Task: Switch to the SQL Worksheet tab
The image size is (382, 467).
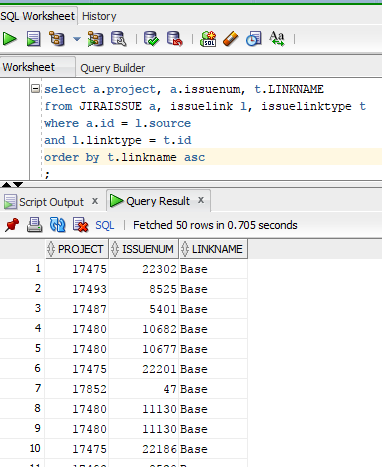Action: pos(38,16)
